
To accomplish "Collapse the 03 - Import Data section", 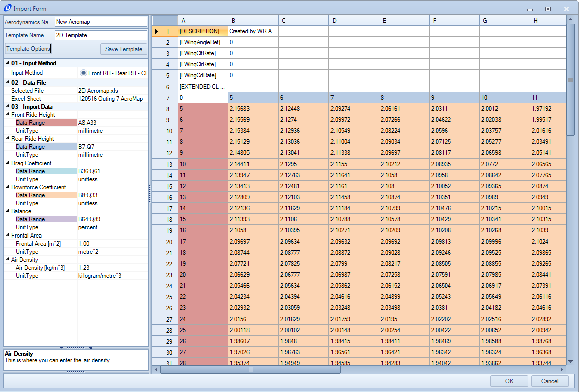I will coord(7,106).
